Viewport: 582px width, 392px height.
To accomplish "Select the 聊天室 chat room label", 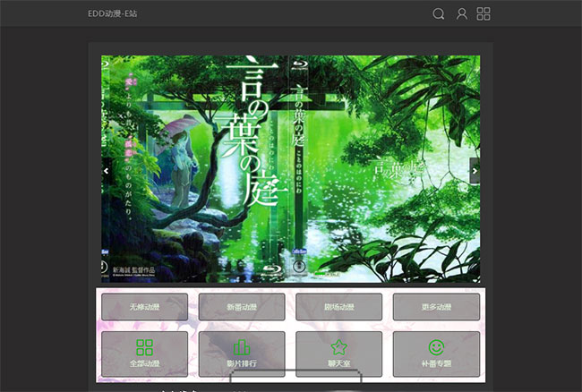I will coord(338,364).
